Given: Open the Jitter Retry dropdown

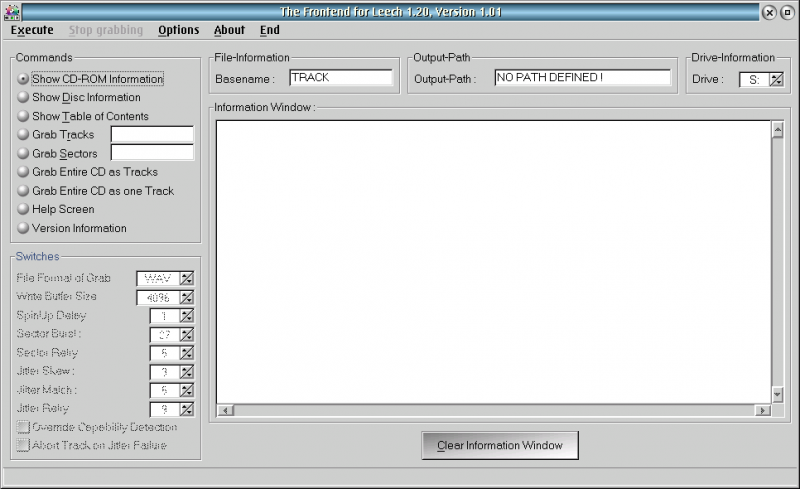Looking at the screenshot, I should 187,409.
